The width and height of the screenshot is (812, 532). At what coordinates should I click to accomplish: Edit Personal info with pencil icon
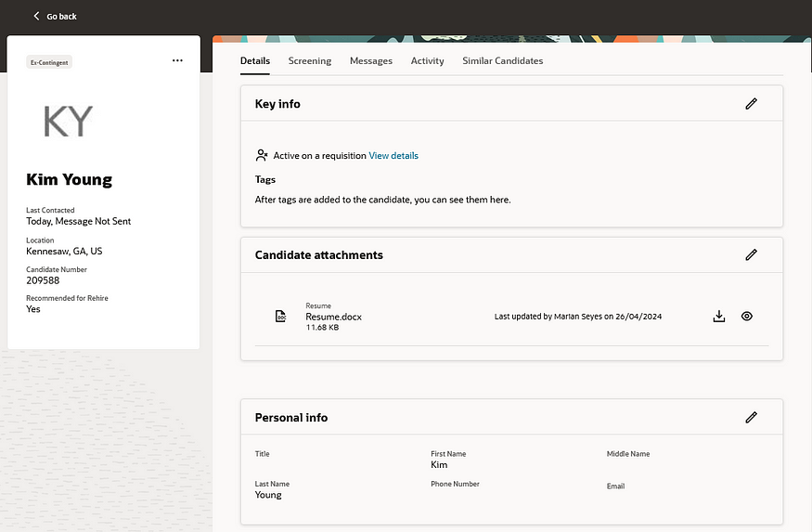(751, 418)
